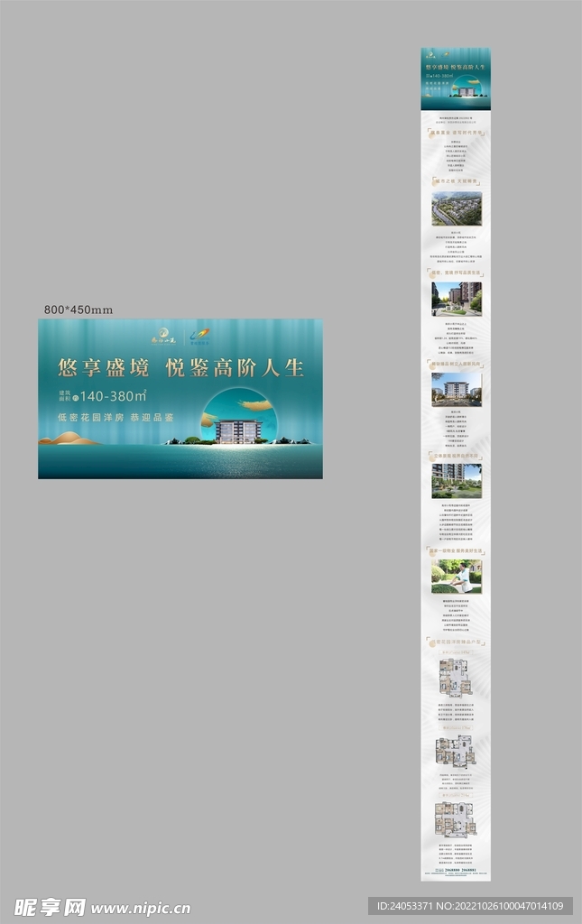Viewport: 582px width, 924px height.
Task: Open the street-level residential towers photo
Action: [457, 299]
